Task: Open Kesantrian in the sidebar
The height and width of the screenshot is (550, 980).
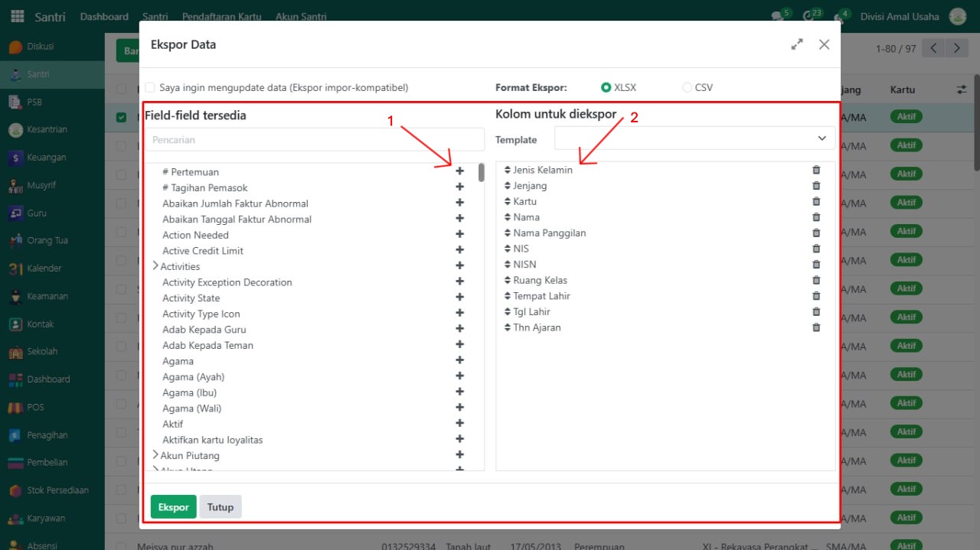Action: point(47,129)
